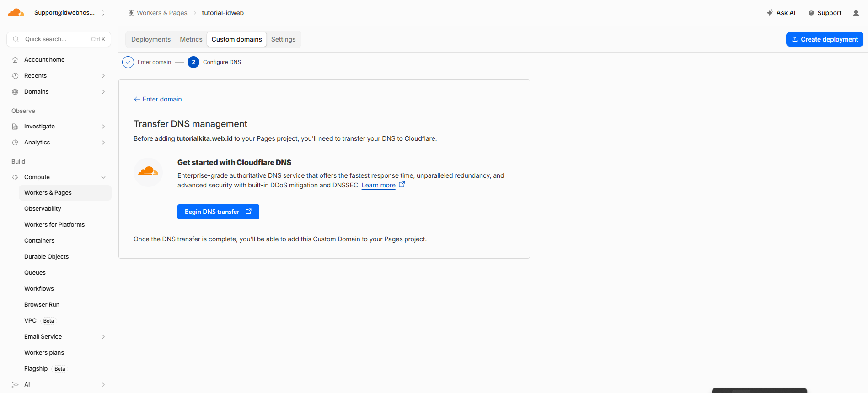Image resolution: width=868 pixels, height=393 pixels.
Task: Go to Workers & Pages breadcrumb
Action: click(162, 13)
